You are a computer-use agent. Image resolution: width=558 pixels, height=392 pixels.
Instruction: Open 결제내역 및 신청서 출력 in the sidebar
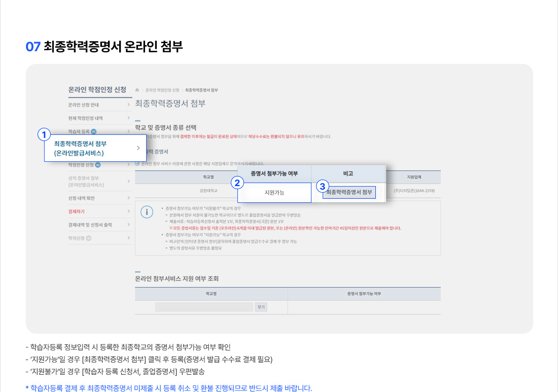99,225
